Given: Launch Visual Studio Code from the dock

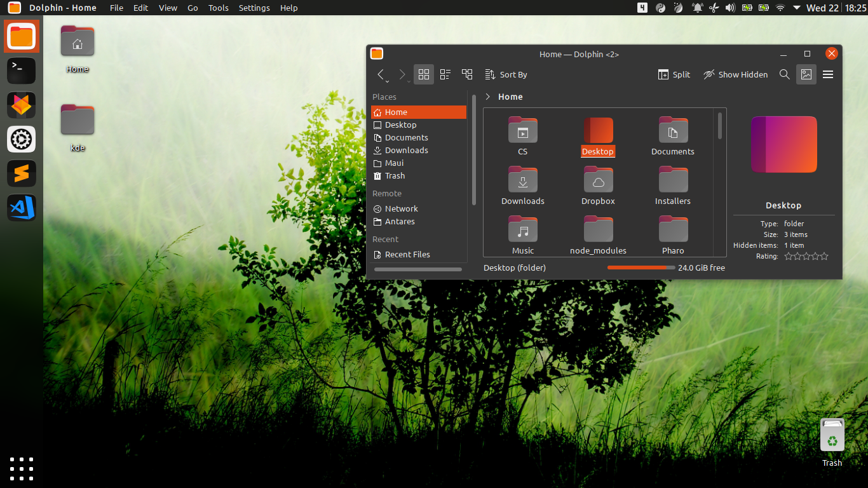Looking at the screenshot, I should click(22, 208).
